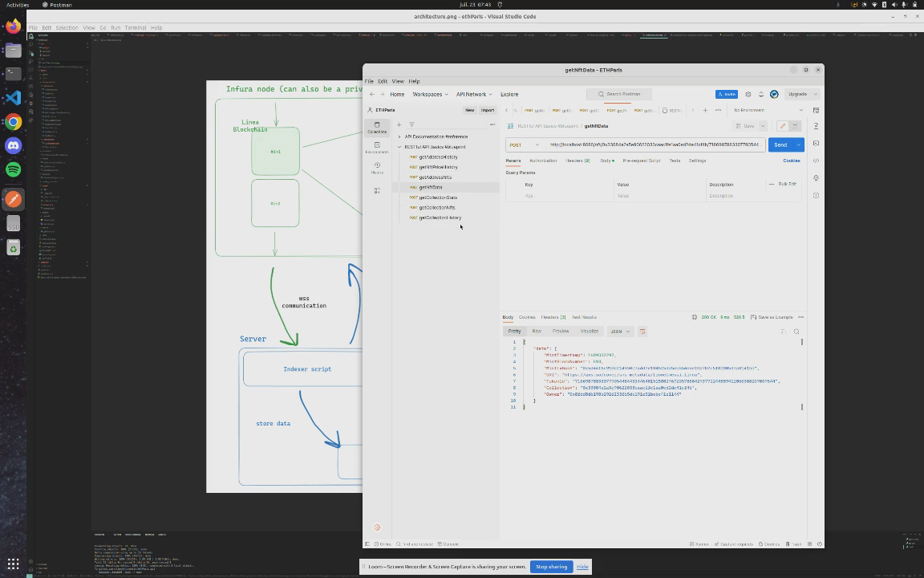The width and height of the screenshot is (924, 578).
Task: Click the copy response icon
Action: click(x=783, y=332)
